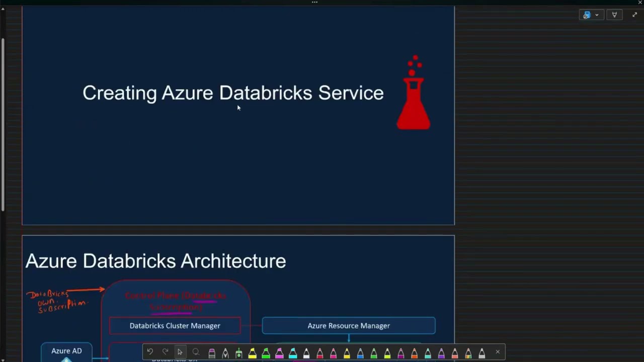The image size is (644, 362).
Task: Pick the magenta purple pen
Action: pyautogui.click(x=401, y=353)
